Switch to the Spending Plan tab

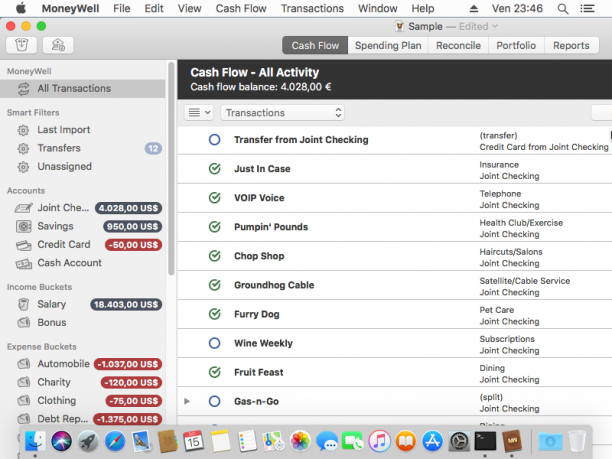click(x=388, y=46)
